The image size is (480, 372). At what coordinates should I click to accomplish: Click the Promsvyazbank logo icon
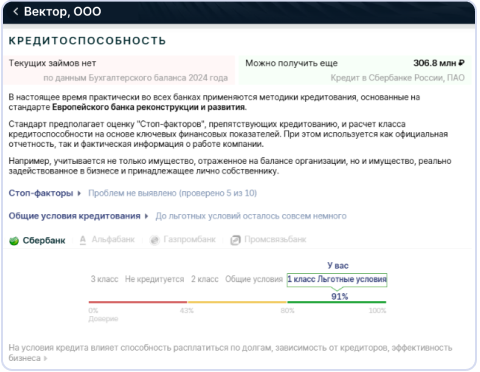point(235,240)
